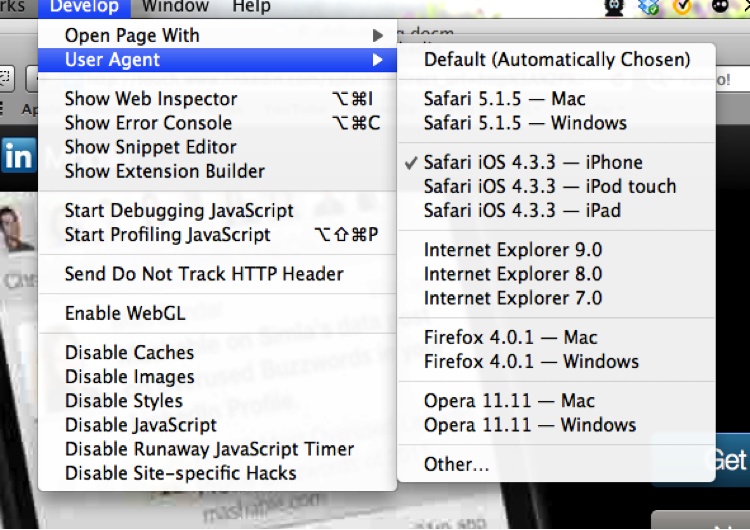The image size is (750, 530).
Task: Select Safari iOS 4.3.3 — iPhone agent
Action: pos(556,162)
